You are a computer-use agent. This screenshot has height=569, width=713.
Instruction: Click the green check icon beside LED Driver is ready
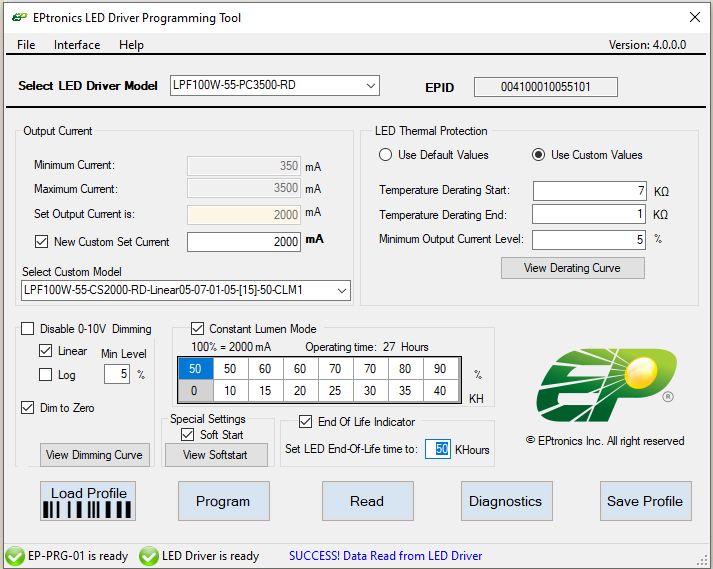148,556
